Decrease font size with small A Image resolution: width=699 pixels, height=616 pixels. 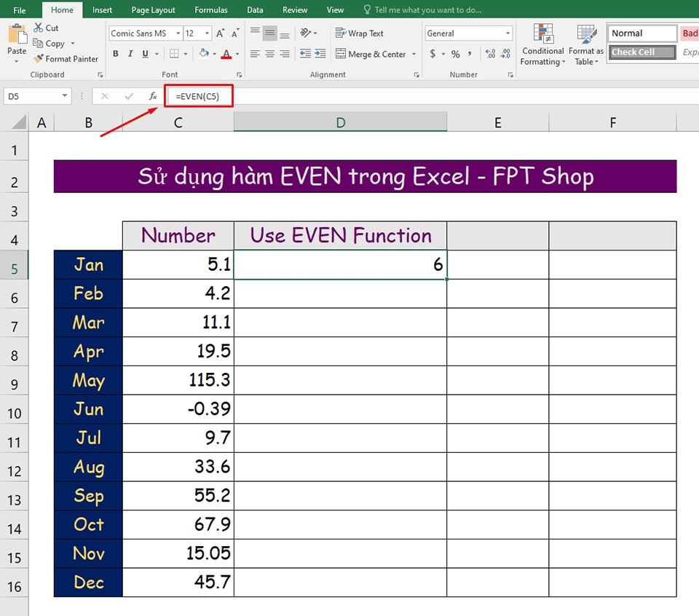tap(235, 33)
